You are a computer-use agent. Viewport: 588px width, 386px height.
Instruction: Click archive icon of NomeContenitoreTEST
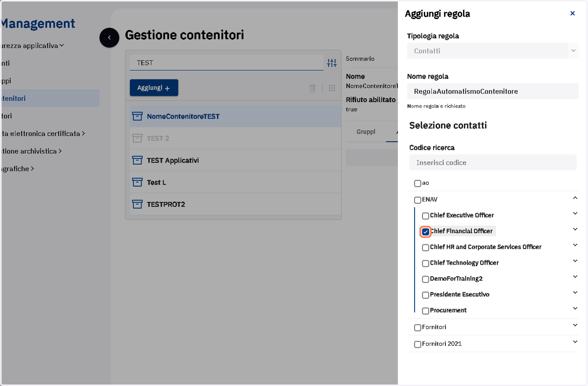[137, 117]
